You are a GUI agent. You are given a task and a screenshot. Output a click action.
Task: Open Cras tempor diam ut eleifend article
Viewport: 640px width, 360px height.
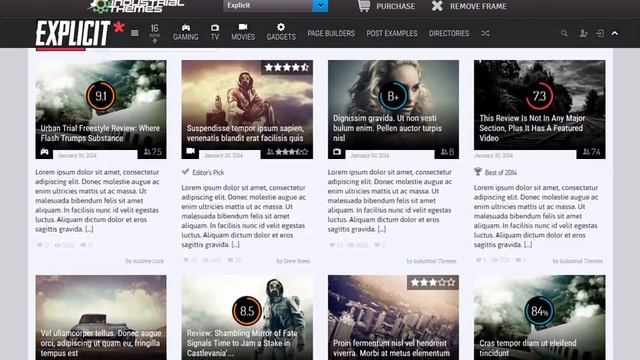pos(527,348)
